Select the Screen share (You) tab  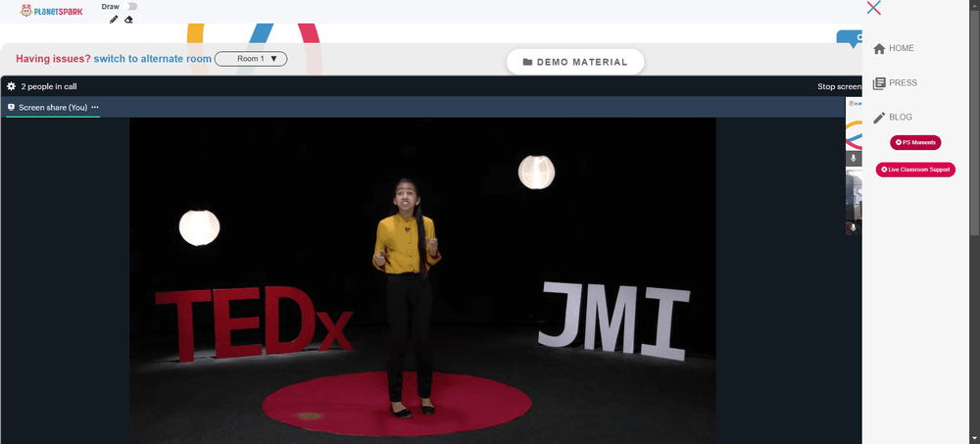click(53, 108)
